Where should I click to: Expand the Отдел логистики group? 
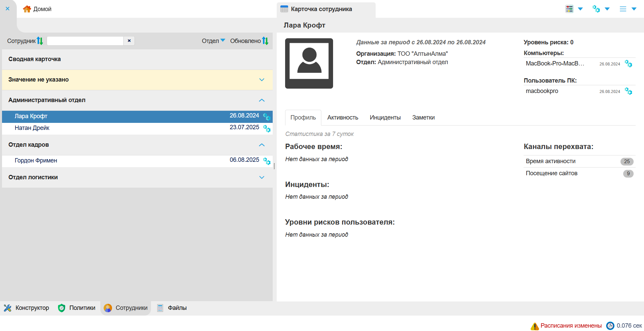262,178
